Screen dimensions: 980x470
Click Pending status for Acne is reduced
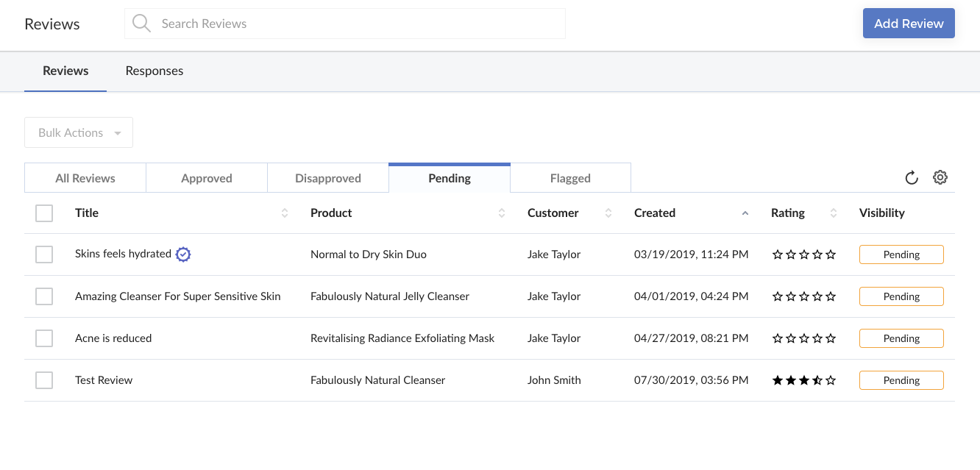coord(901,338)
